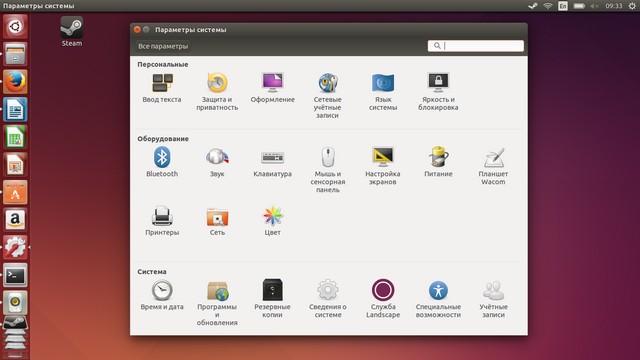Open the Bluetooth settings
The image size is (640, 360).
tap(162, 162)
